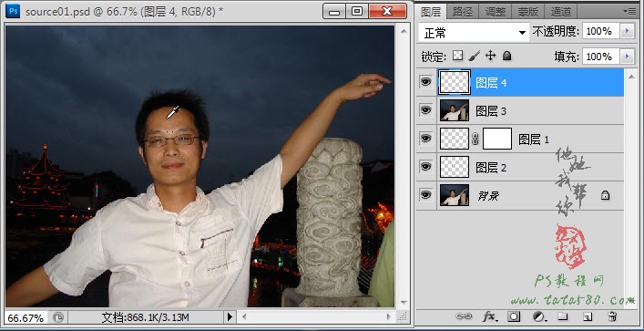Click canvas vertical scrollbar up arrow
The image size is (644, 331).
click(404, 31)
